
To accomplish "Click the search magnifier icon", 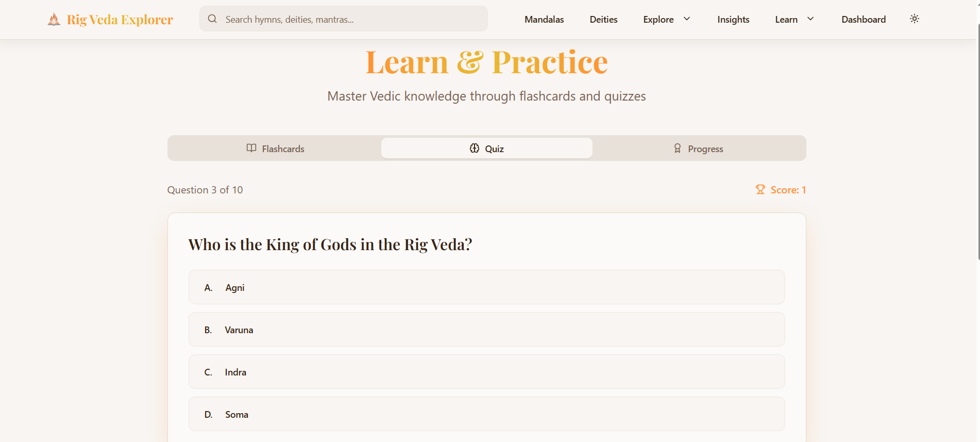I will 212,19.
